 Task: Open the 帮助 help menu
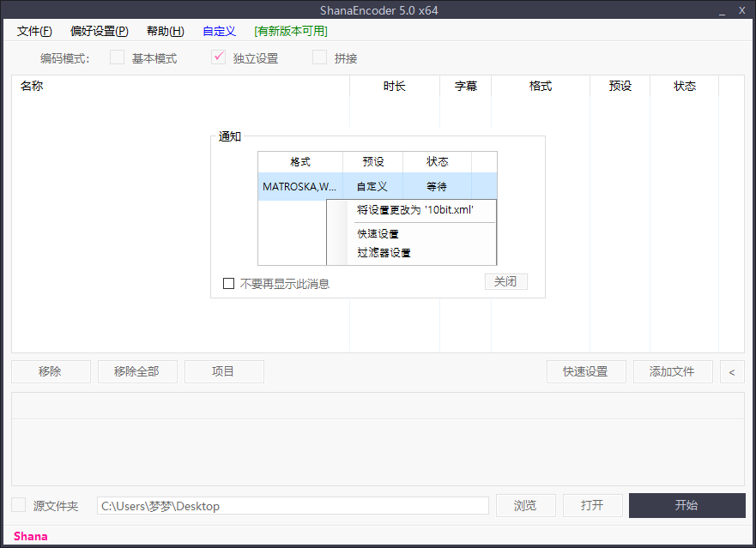(163, 31)
